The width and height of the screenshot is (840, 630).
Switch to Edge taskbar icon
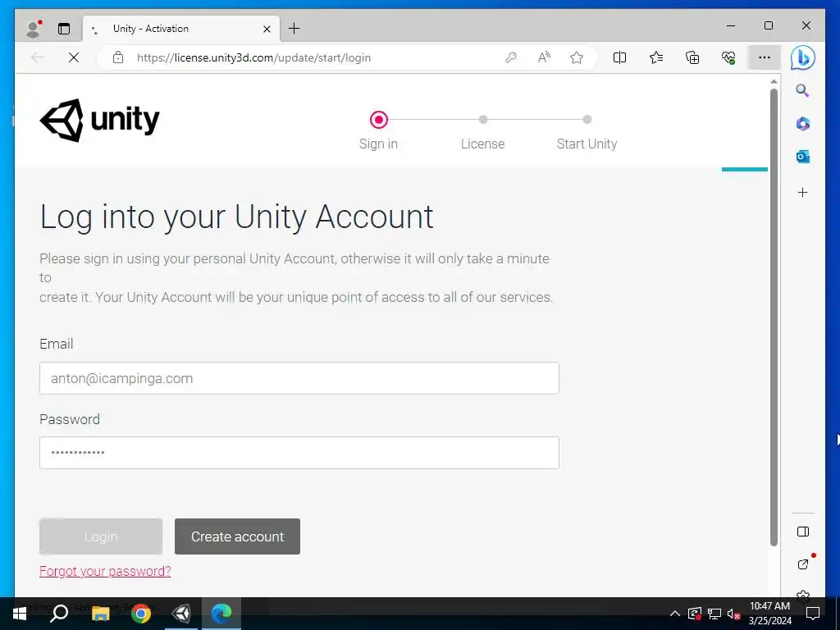click(x=221, y=614)
